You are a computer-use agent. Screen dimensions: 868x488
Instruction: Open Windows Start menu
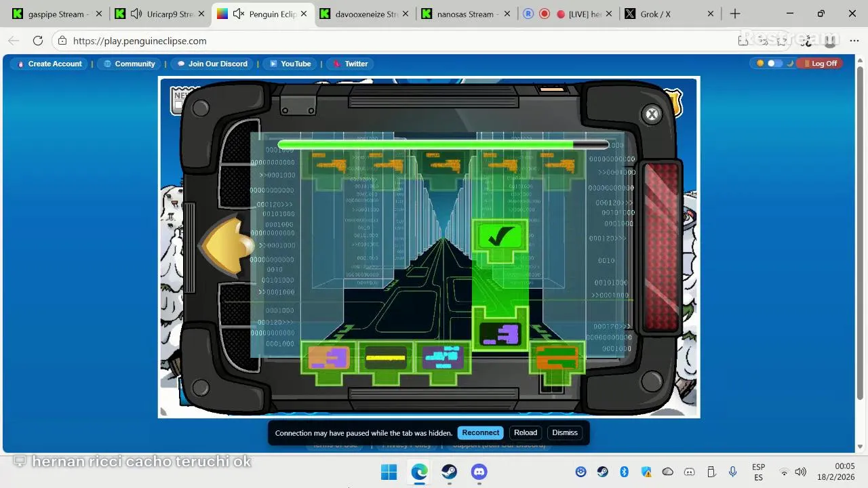click(389, 472)
